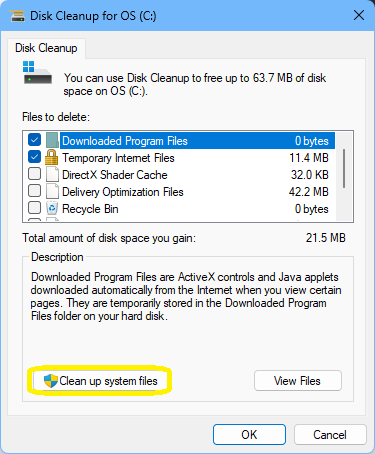Click the files list vertical scrollbar thumb
This screenshot has width=375, height=454.
click(344, 168)
